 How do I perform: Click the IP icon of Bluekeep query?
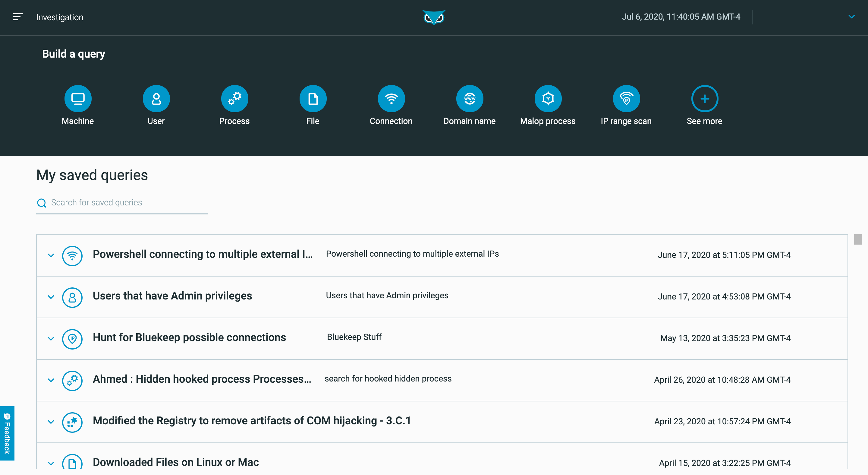72,339
